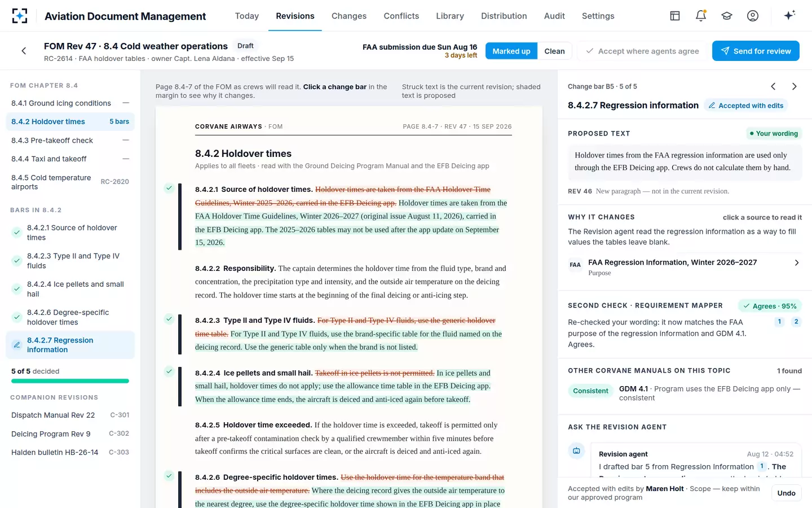The image size is (812, 508).
Task: Go to next change bar
Action: 794,86
